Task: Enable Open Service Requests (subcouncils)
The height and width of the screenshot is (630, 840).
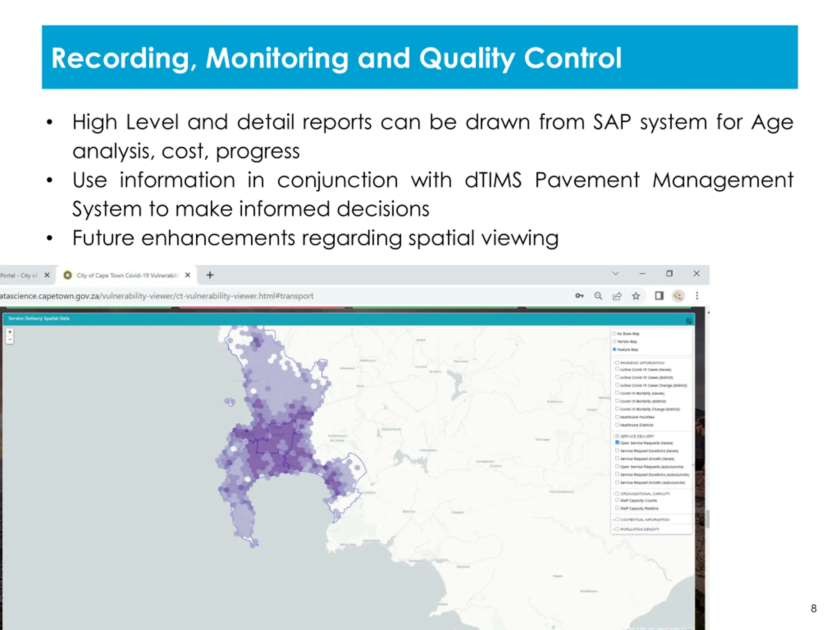Action: click(617, 466)
